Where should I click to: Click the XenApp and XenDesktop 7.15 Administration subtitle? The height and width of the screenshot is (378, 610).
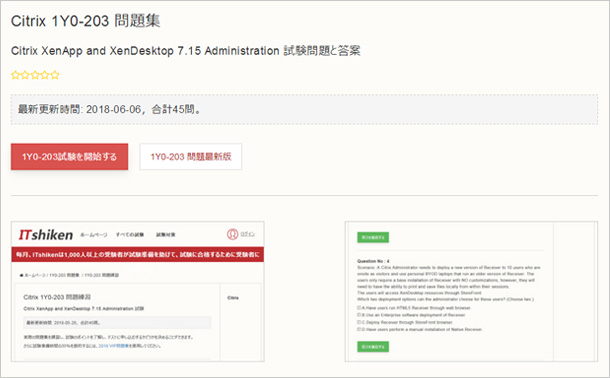pos(186,51)
